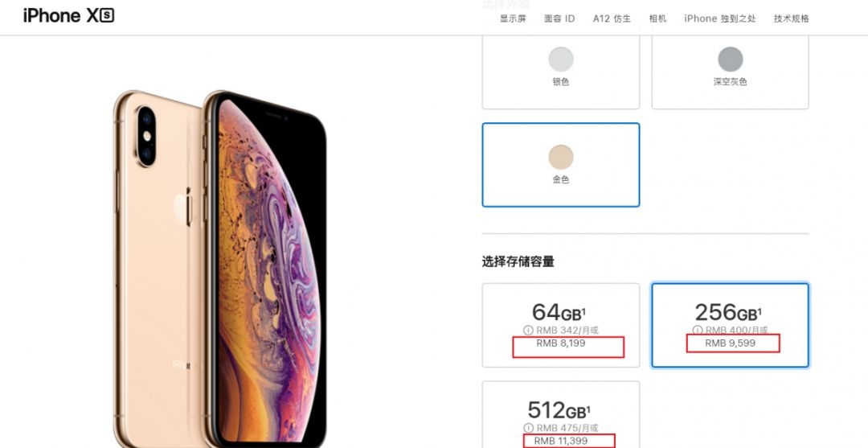Click the RMB 11,399 price text
The width and height of the screenshot is (868, 448).
[x=561, y=441]
